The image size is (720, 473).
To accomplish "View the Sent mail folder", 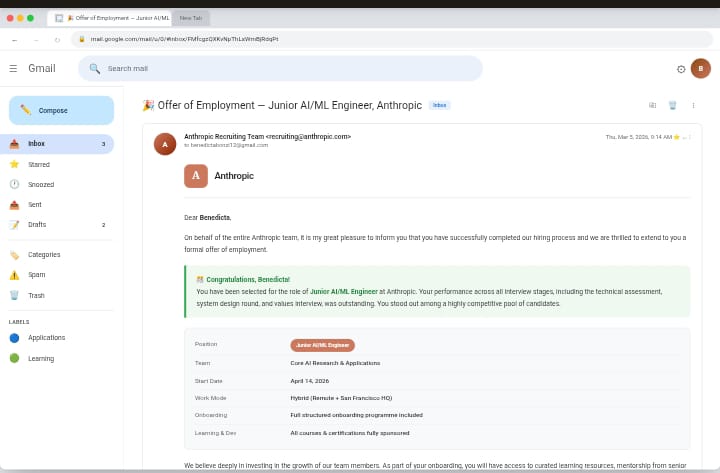I will click(35, 204).
